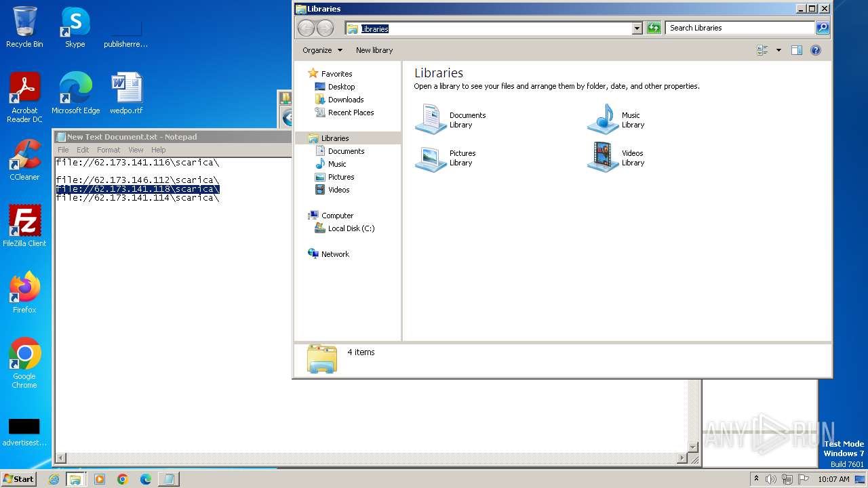
Task: Click the 62.173.141.116 line in Notepad
Action: click(138, 163)
